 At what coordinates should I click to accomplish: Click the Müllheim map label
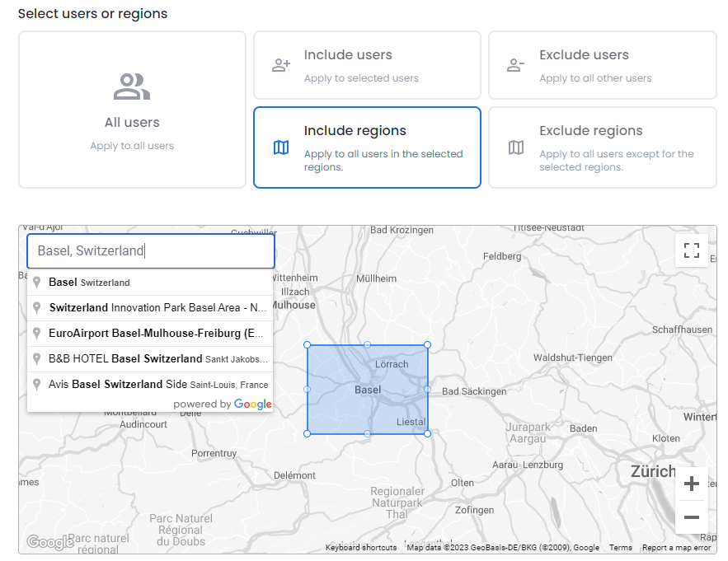tap(376, 278)
